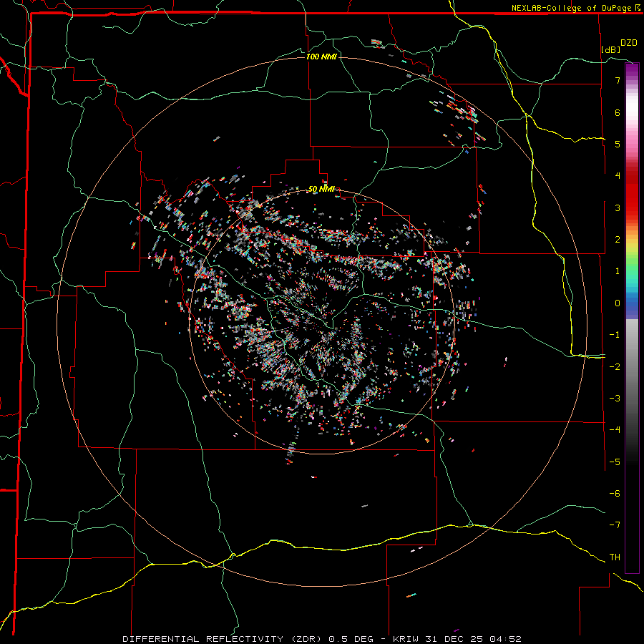The width and height of the screenshot is (644, 644).
Task: Click the 3 value on the color scale
Action: (x=618, y=208)
